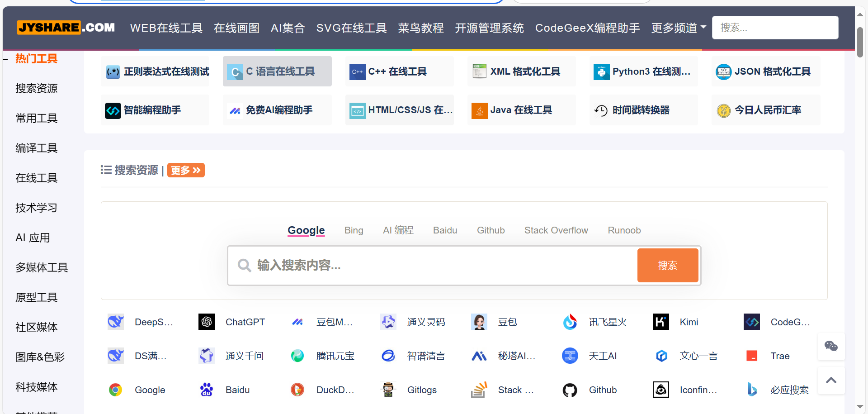Click the Python3 online test icon
The image size is (868, 414).
pyautogui.click(x=601, y=71)
